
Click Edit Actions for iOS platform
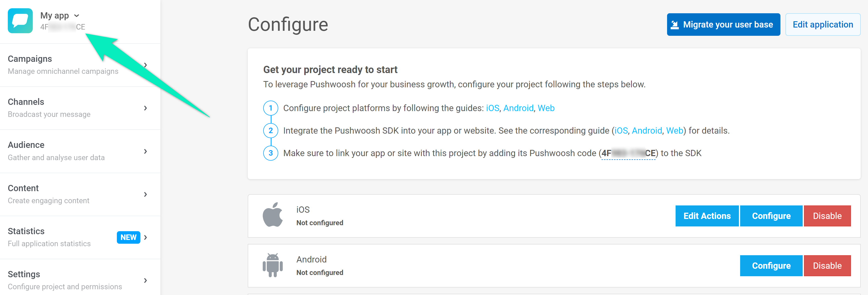click(x=707, y=216)
